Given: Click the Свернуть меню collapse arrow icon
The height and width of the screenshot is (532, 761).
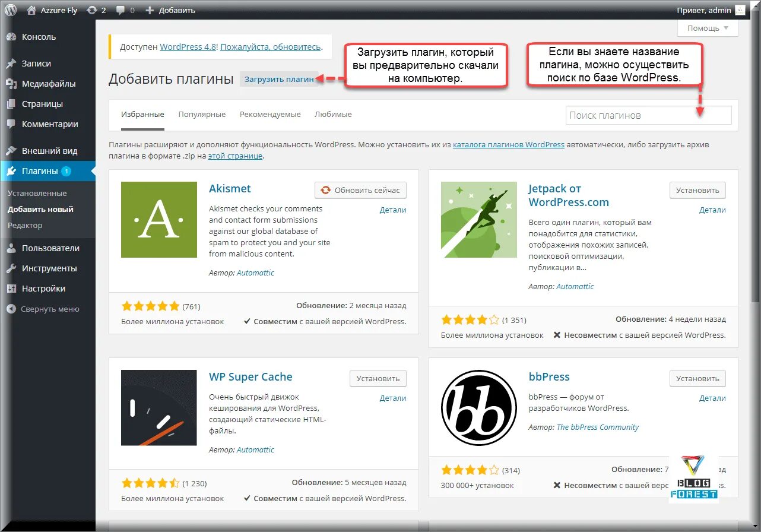Looking at the screenshot, I should click(x=11, y=309).
